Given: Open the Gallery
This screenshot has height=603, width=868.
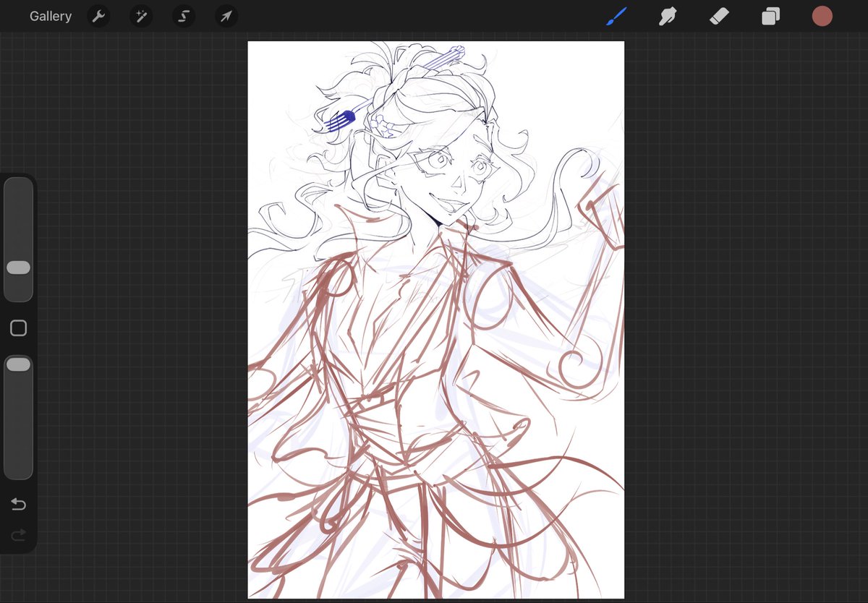Looking at the screenshot, I should point(51,16).
